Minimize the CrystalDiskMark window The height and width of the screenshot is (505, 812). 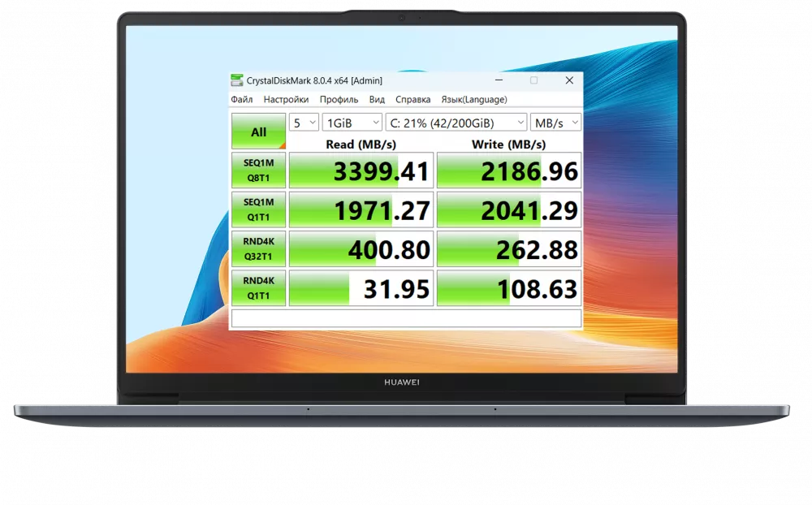click(499, 80)
